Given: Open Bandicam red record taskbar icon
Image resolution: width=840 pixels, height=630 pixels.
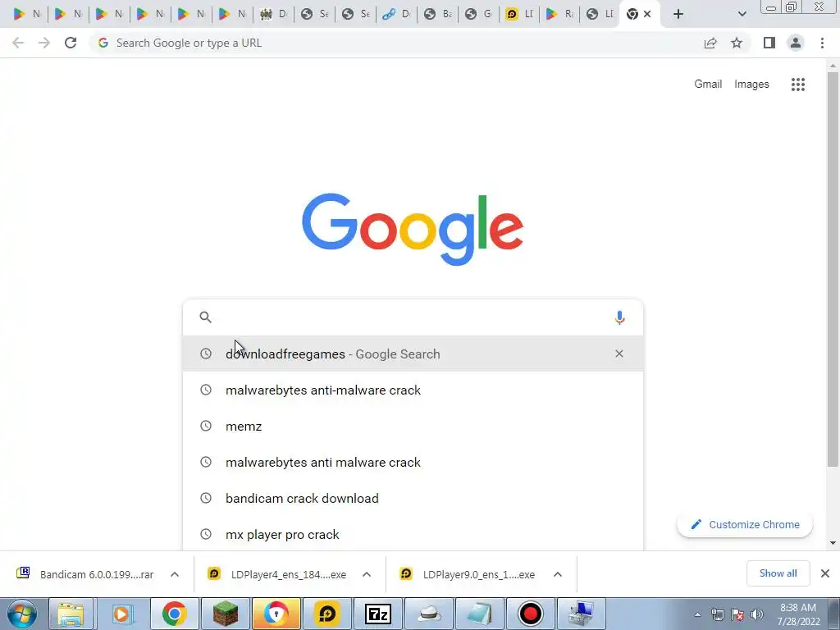Looking at the screenshot, I should 531,614.
